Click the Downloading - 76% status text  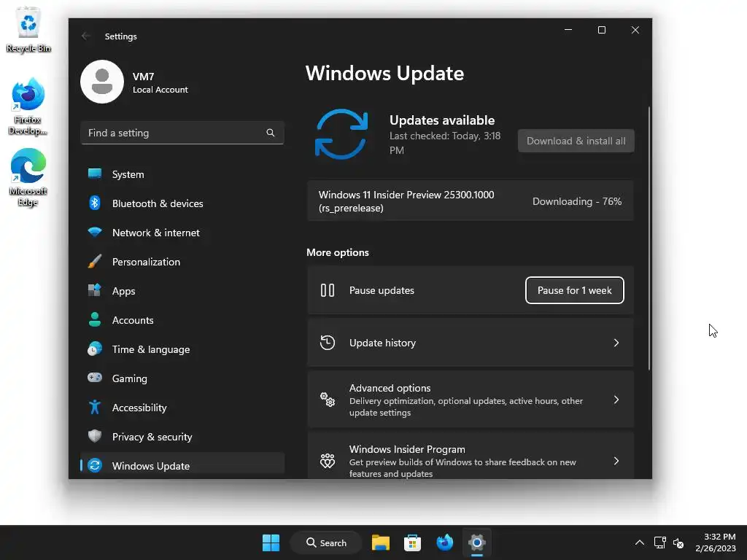[x=577, y=201]
